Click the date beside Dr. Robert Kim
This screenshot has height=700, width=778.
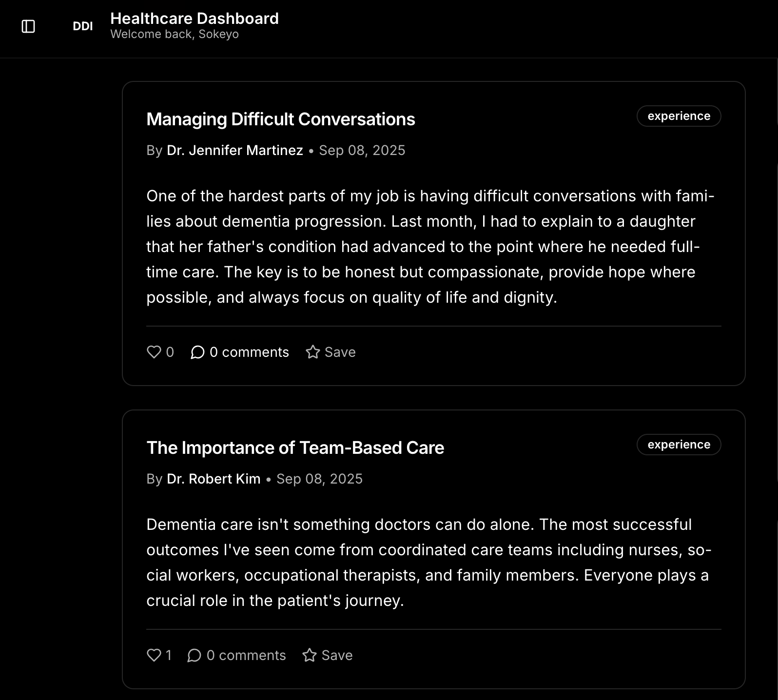click(x=319, y=479)
